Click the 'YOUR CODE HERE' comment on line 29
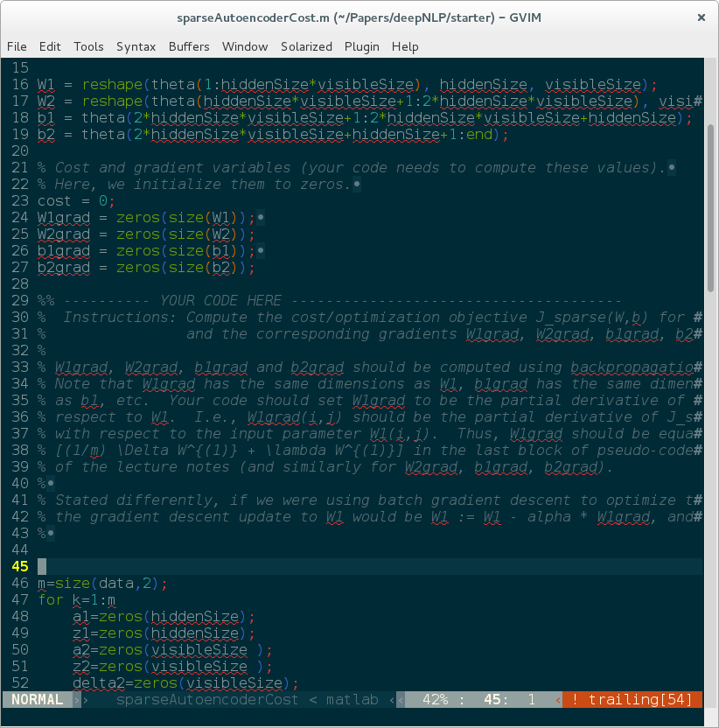This screenshot has width=719, height=728. point(220,300)
